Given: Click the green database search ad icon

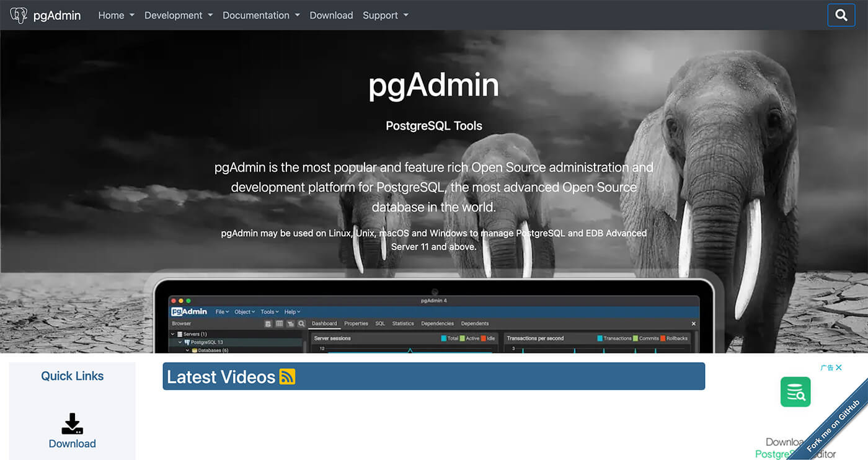Looking at the screenshot, I should click(x=795, y=392).
